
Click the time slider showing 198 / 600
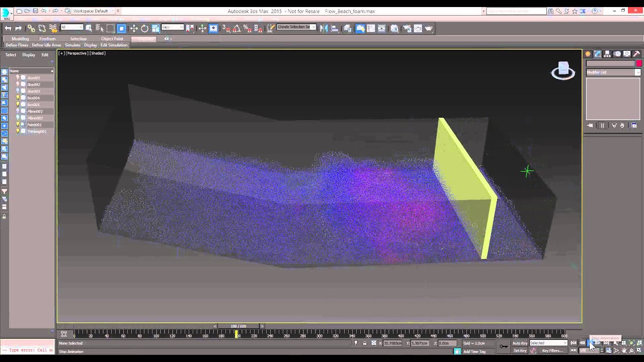(x=238, y=326)
